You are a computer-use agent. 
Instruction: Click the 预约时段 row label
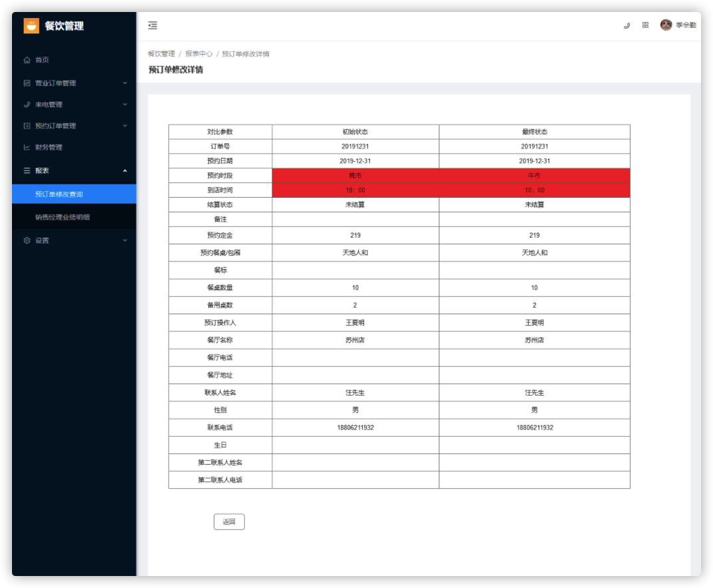click(220, 175)
